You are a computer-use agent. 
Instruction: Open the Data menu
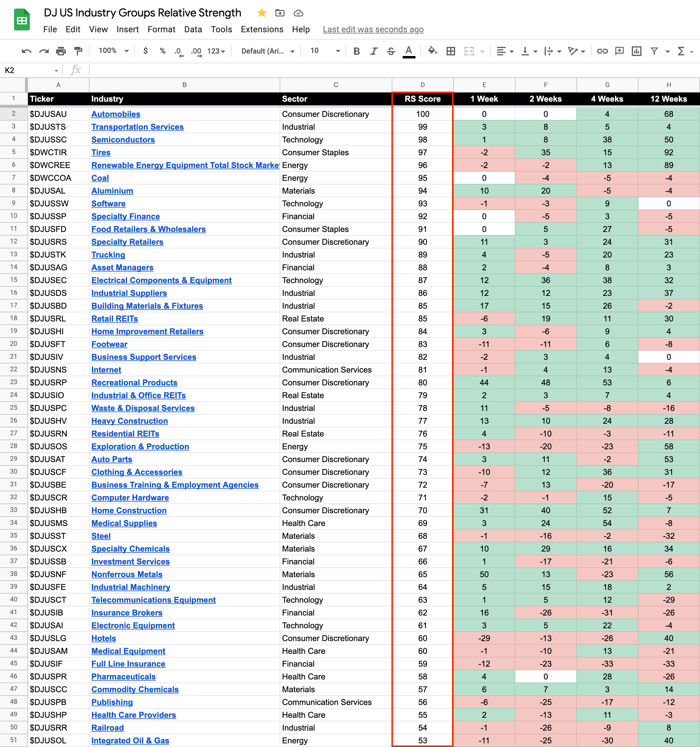193,29
